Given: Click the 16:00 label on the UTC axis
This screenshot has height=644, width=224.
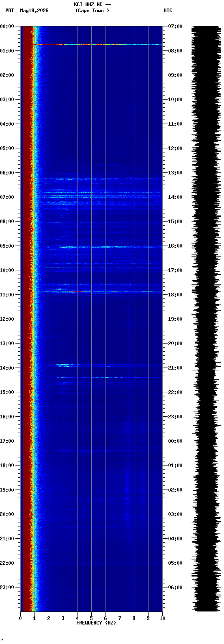Looking at the screenshot, I should click(175, 246).
